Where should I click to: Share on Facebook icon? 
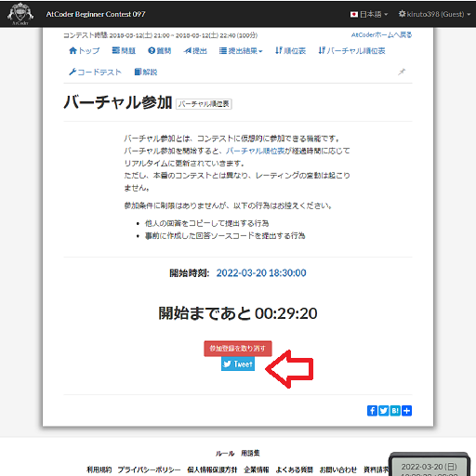click(372, 411)
